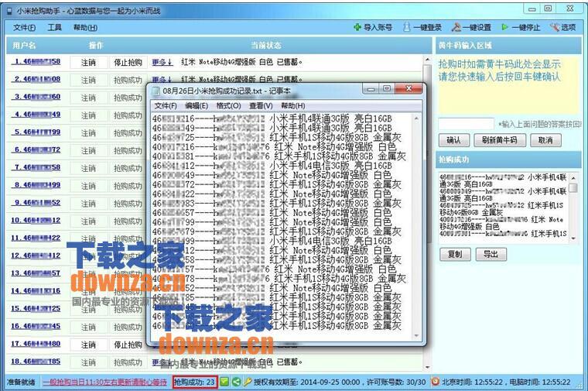Click success list scrollbar down arrow
588x391 pixels.
[573, 238]
